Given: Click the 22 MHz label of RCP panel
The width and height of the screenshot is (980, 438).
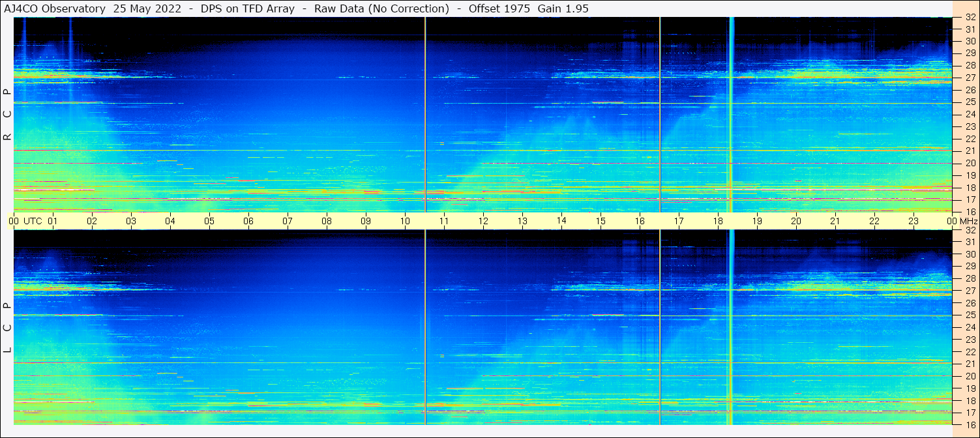Looking at the screenshot, I should click(x=970, y=139).
